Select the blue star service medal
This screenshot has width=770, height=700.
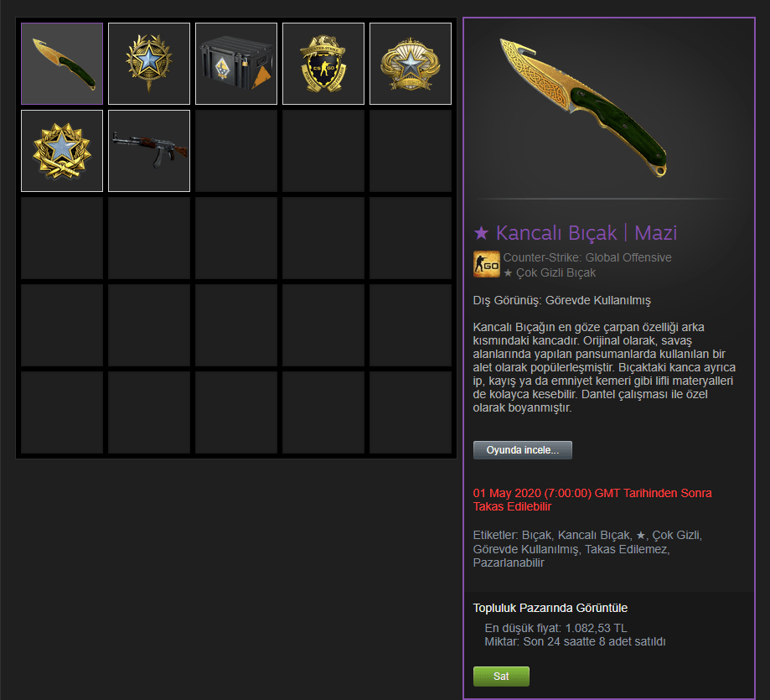coord(149,64)
